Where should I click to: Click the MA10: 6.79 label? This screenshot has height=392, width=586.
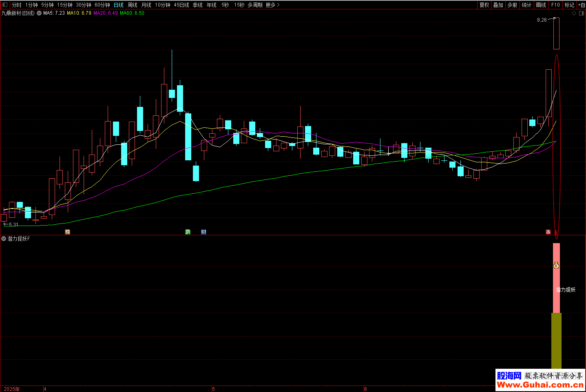(79, 13)
